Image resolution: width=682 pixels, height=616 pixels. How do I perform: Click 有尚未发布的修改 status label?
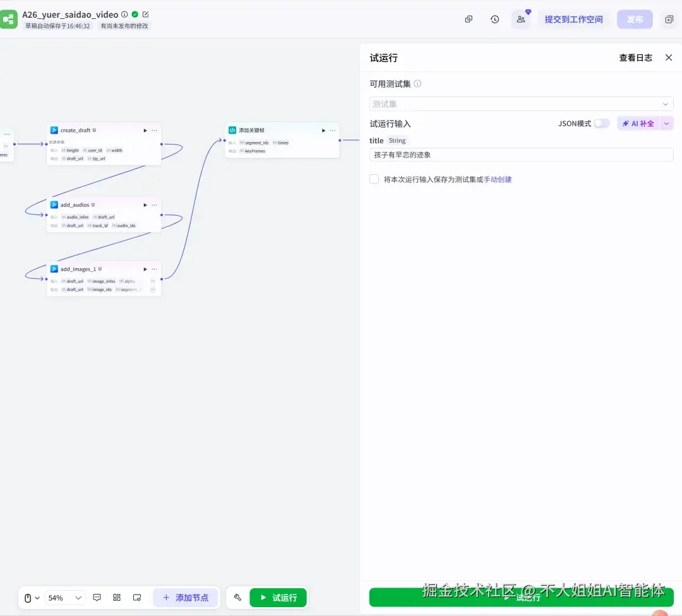(x=124, y=26)
